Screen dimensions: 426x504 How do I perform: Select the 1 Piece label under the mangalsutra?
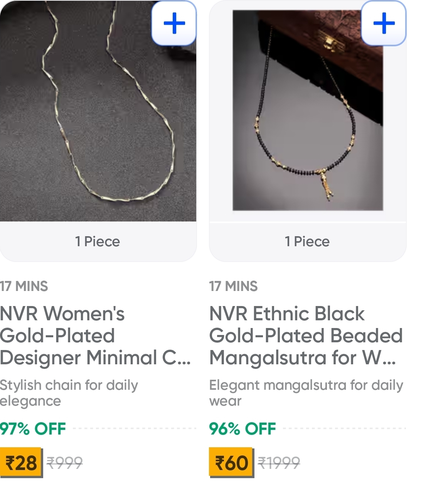coord(307,242)
